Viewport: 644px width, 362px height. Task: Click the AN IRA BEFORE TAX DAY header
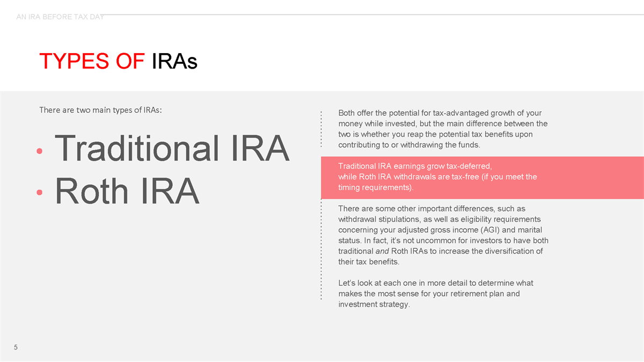pos(61,17)
